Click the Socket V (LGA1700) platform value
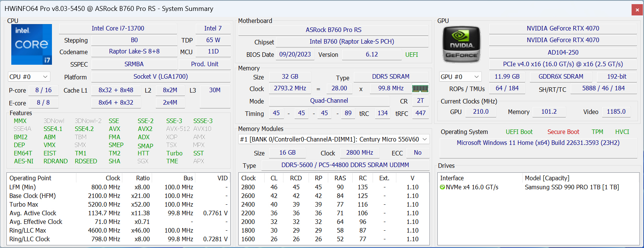 coord(161,77)
